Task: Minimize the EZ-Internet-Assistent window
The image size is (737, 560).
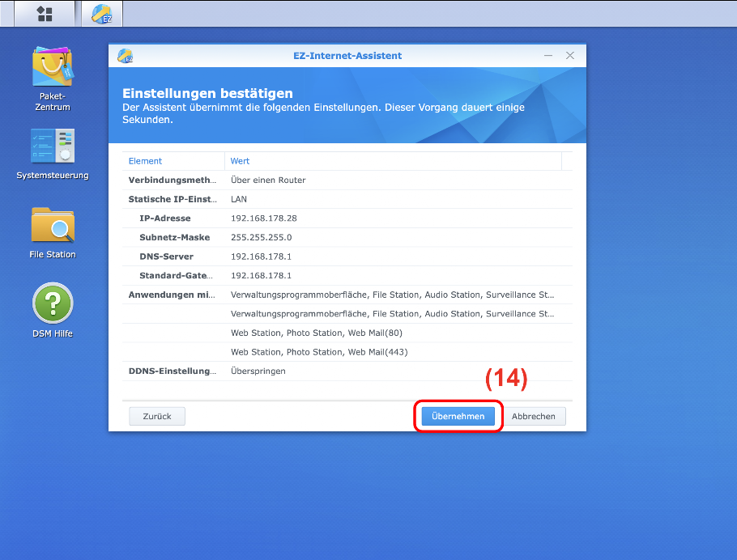Action: (x=548, y=56)
